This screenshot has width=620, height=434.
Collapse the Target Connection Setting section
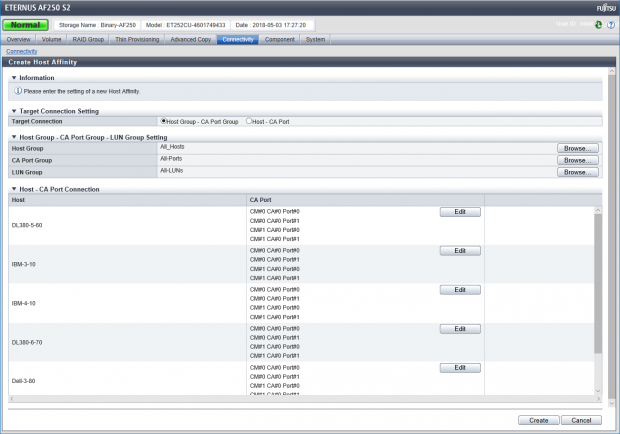pos(14,111)
